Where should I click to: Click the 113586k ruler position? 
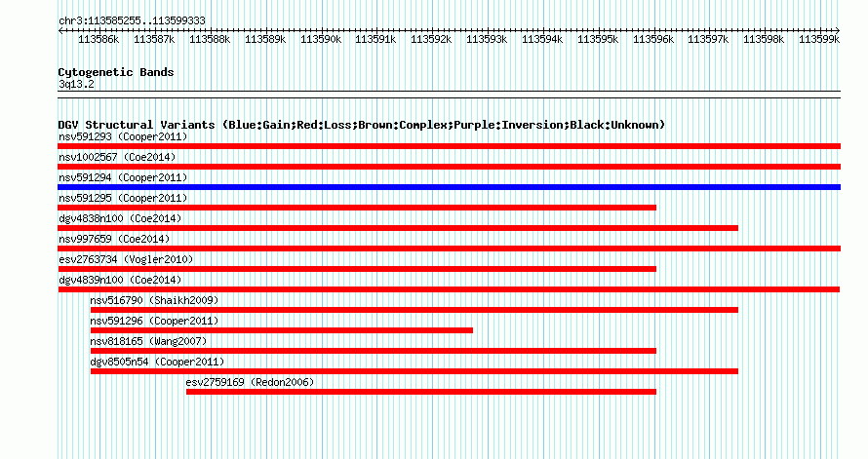[x=99, y=39]
